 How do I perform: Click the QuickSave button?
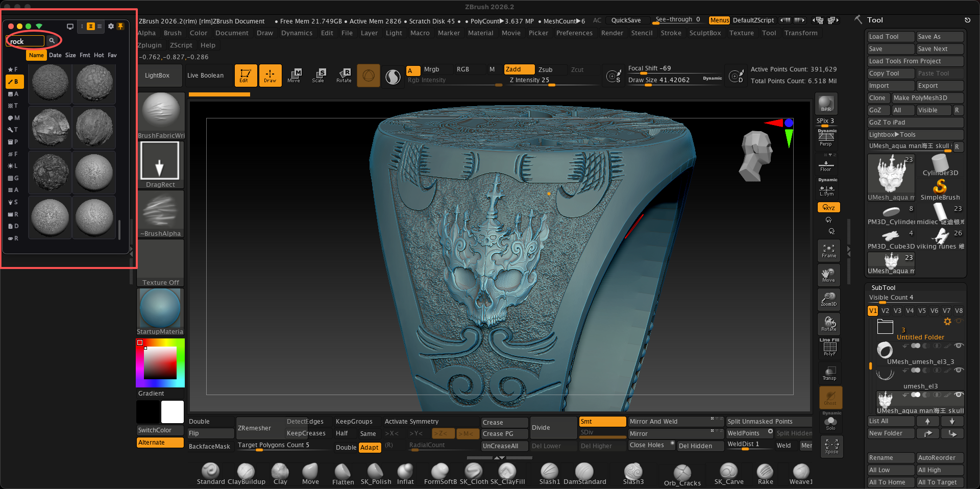[626, 20]
